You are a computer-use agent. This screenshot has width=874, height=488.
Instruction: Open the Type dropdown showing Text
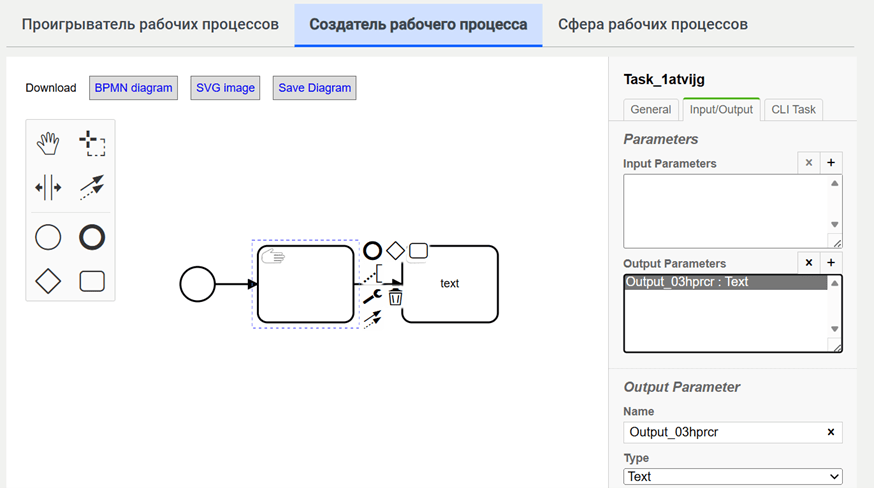(732, 477)
